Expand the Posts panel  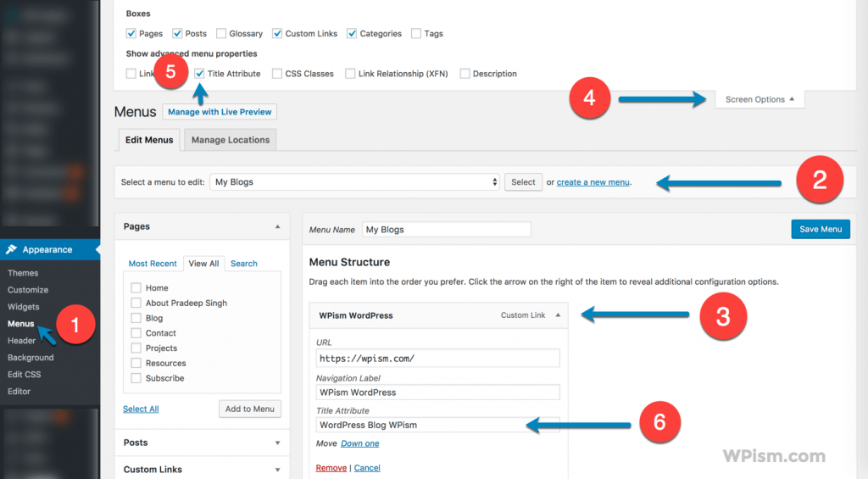click(277, 443)
